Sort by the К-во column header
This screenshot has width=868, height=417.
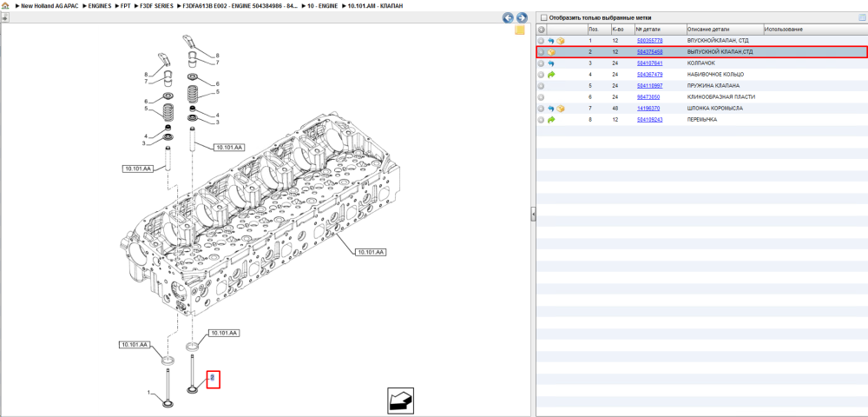[622, 29]
